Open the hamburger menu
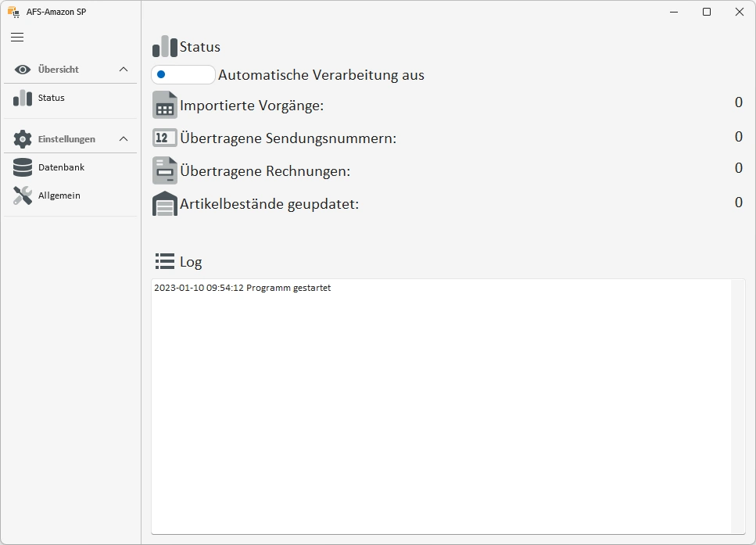The height and width of the screenshot is (545, 756). pyautogui.click(x=17, y=37)
